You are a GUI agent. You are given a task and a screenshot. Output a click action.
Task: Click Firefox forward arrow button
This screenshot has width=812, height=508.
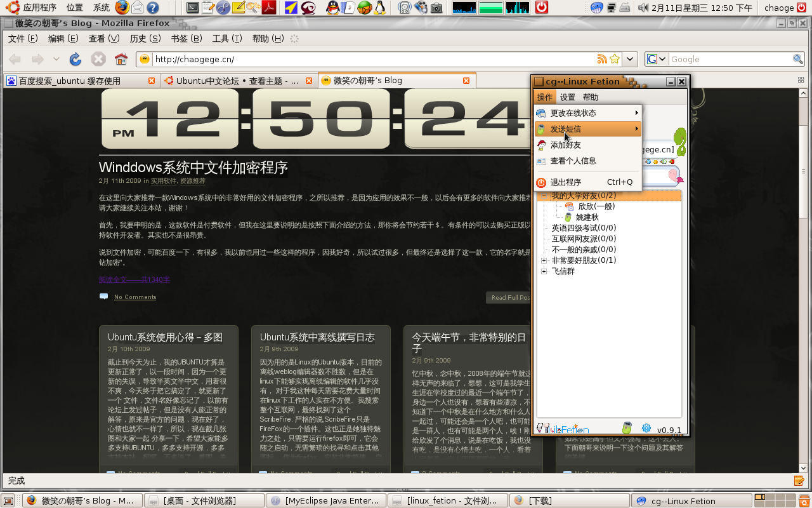pyautogui.click(x=37, y=59)
